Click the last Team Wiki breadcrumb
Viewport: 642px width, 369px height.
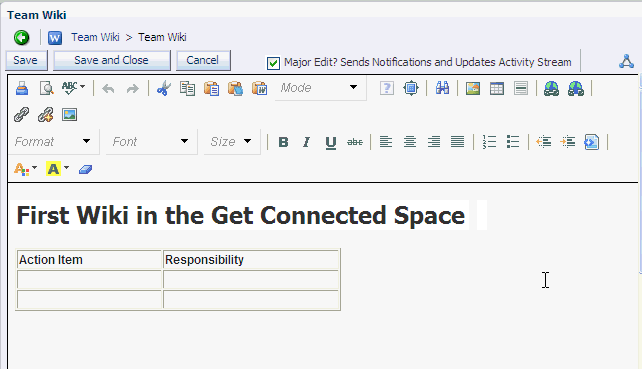coord(162,37)
